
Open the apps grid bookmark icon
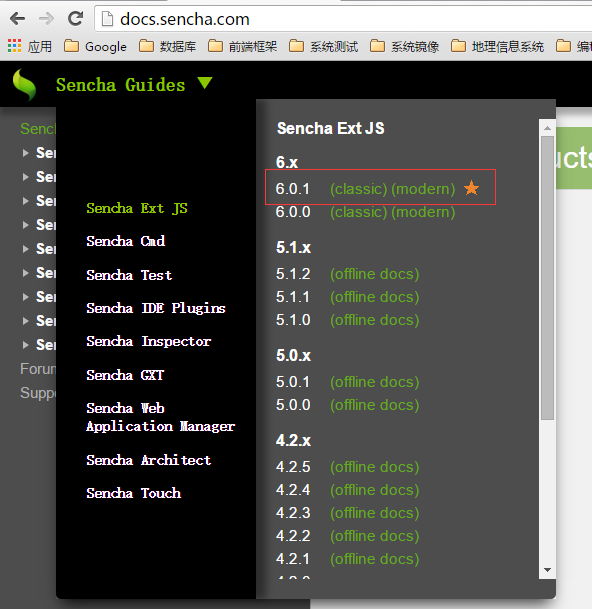click(14, 46)
